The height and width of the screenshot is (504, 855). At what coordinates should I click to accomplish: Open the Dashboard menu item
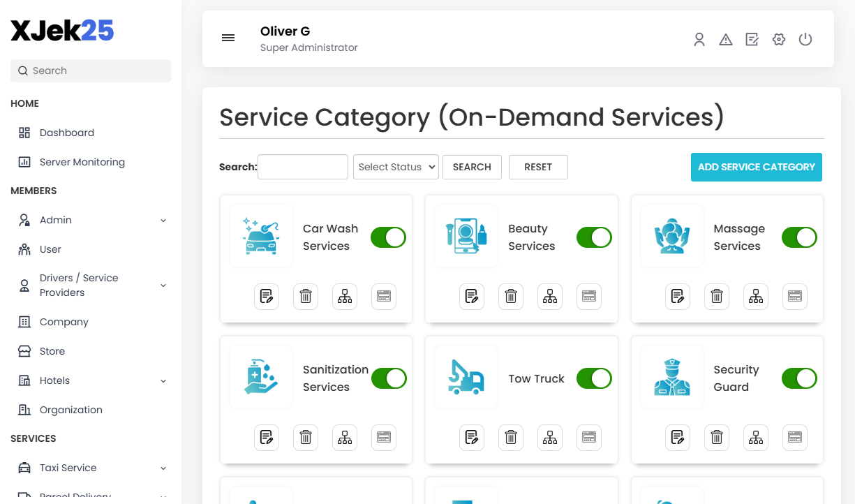click(x=66, y=132)
